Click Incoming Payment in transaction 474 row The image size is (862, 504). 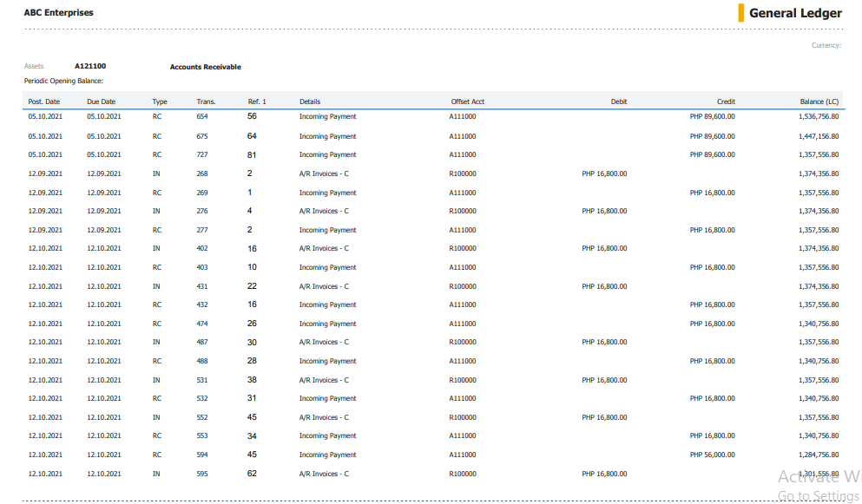[x=327, y=324]
